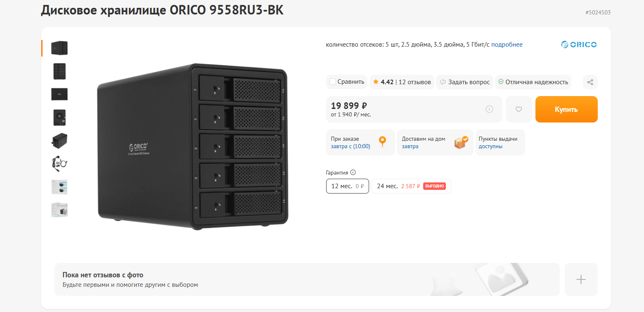Click the Задать вопрос button
Image resolution: width=644 pixels, height=312 pixels.
pos(465,82)
